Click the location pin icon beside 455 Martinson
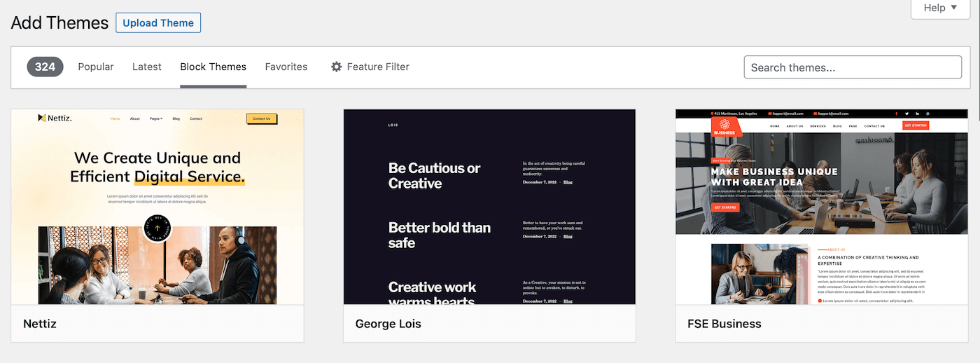This screenshot has height=363, width=980. 713,114
